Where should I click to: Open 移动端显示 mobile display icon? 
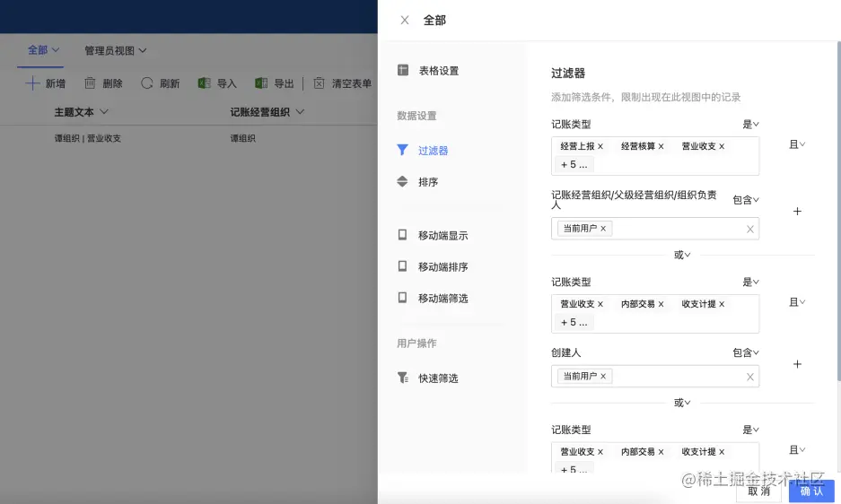(x=402, y=235)
